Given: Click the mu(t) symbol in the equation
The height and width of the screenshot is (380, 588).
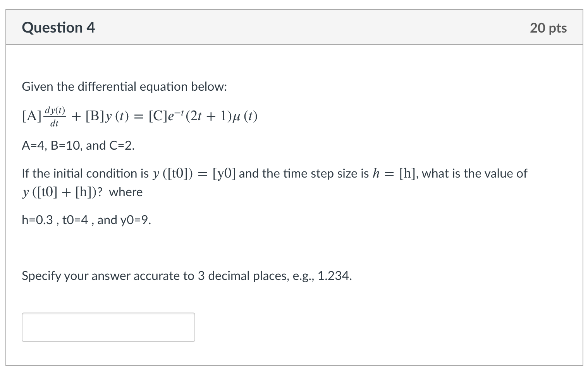Looking at the screenshot, I should (x=245, y=116).
